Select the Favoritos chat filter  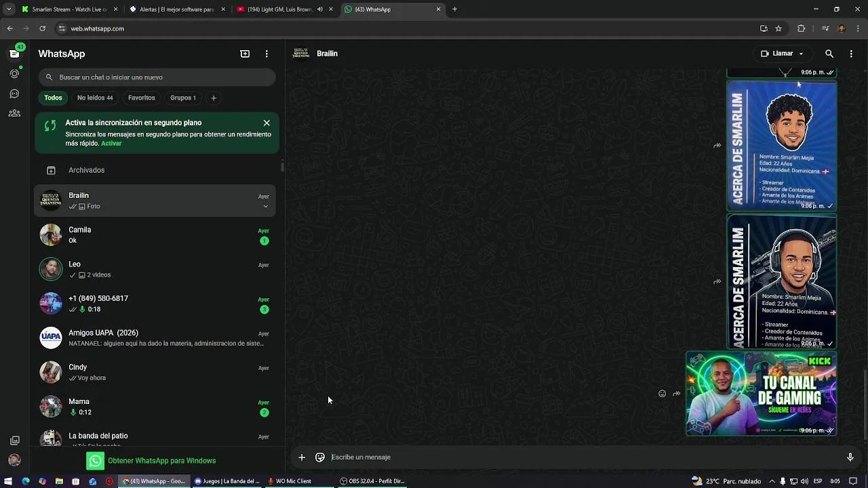[x=142, y=98]
